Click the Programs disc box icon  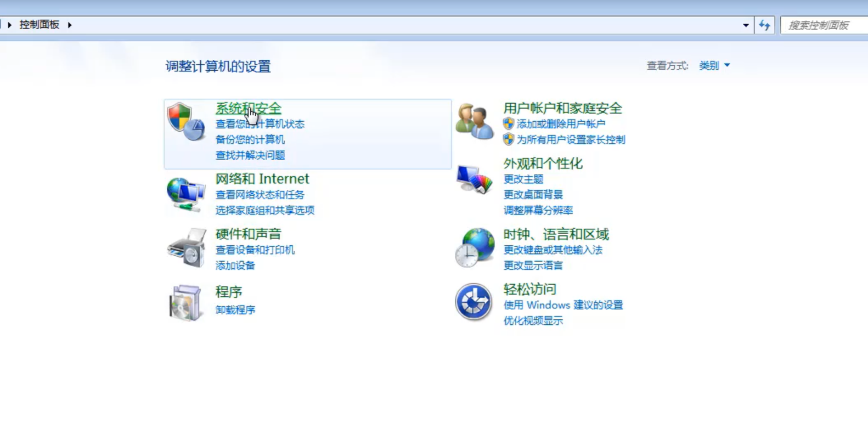[185, 302]
